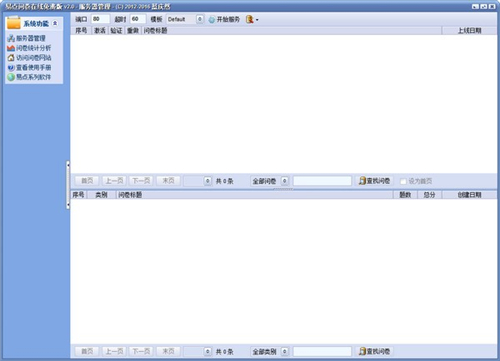
Task: Close the application window
Action: tap(492, 6)
